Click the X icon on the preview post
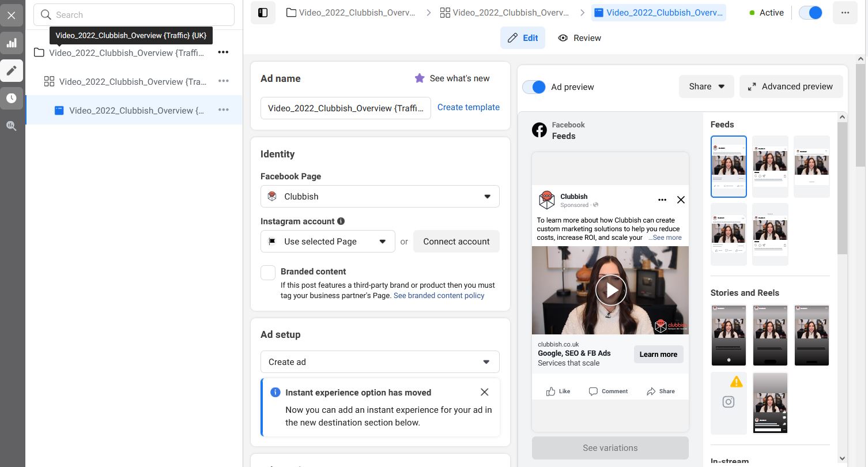This screenshot has height=467, width=868. pyautogui.click(x=681, y=200)
